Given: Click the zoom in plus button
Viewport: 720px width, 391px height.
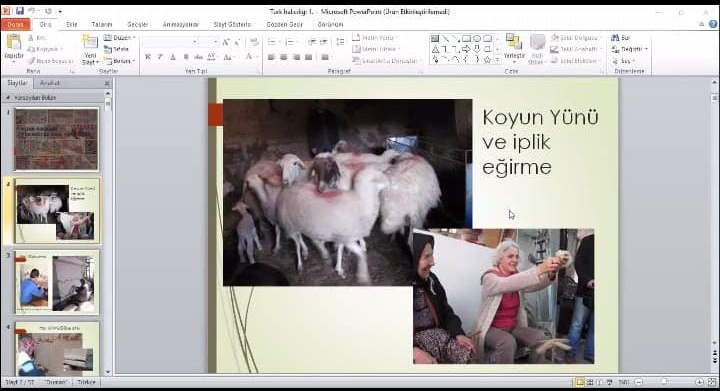Looking at the screenshot, I should (699, 382).
